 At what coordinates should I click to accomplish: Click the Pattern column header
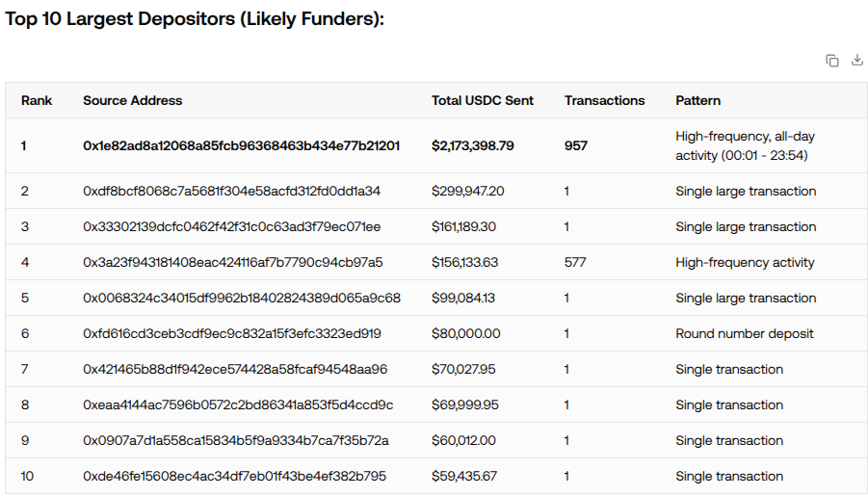coord(697,100)
